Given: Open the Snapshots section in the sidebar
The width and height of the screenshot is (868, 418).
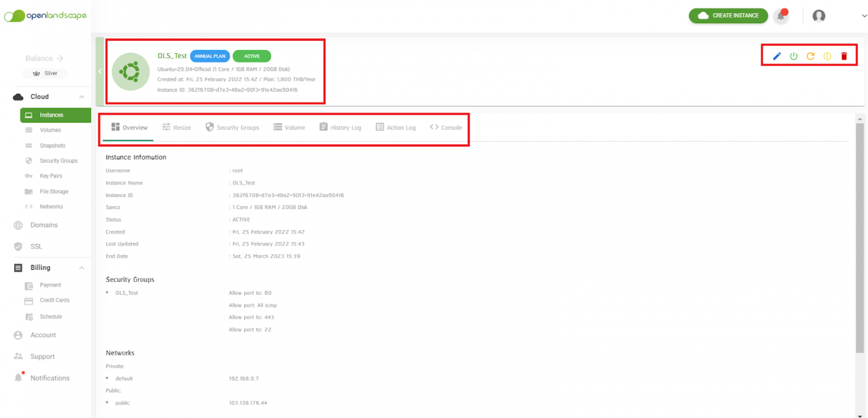Looking at the screenshot, I should (x=51, y=145).
